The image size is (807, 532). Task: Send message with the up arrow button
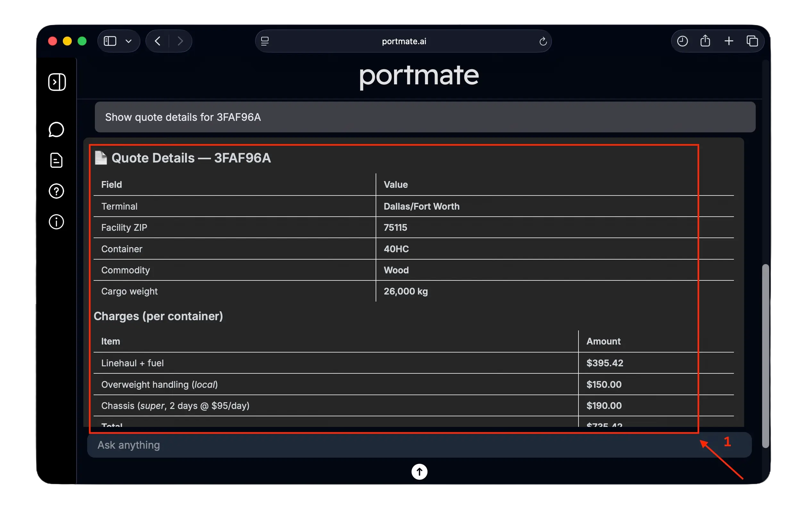[419, 472]
